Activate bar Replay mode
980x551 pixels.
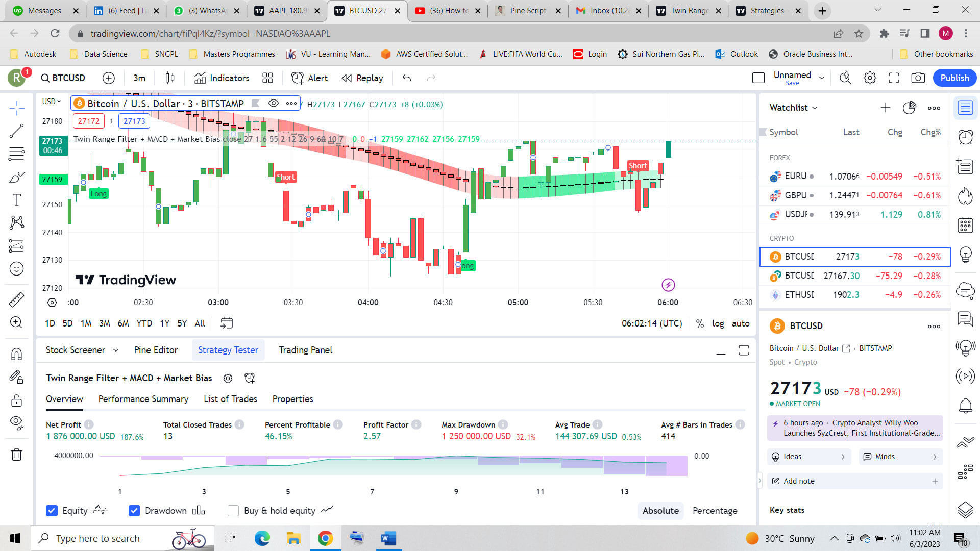362,78
